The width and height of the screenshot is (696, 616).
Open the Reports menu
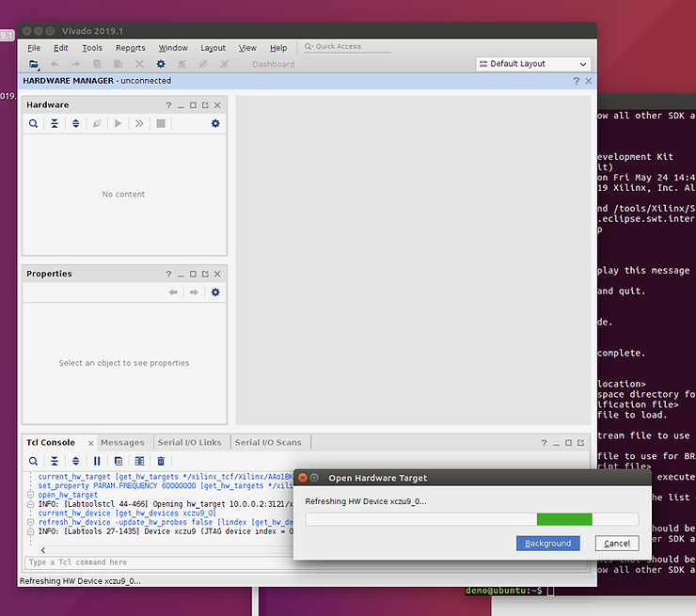[x=130, y=48]
